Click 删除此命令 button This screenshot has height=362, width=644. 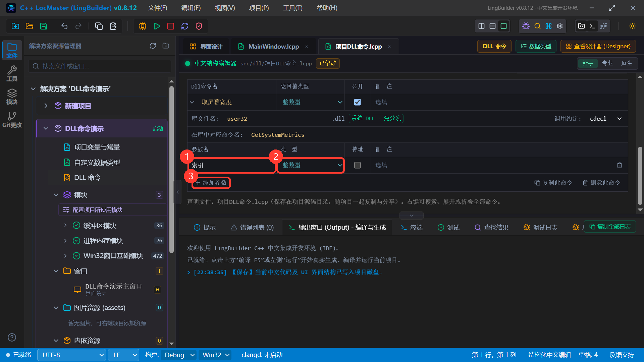coord(601,183)
